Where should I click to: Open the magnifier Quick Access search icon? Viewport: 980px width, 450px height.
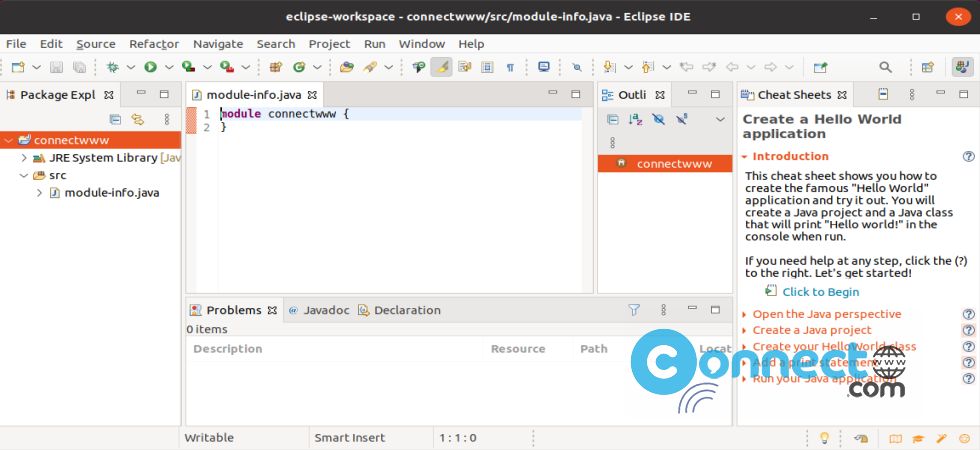click(x=885, y=67)
